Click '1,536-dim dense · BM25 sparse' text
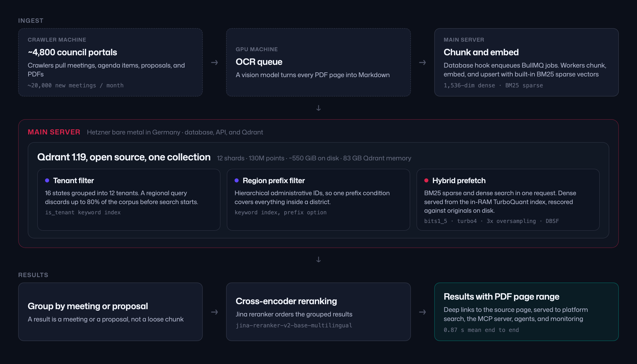 coord(493,86)
